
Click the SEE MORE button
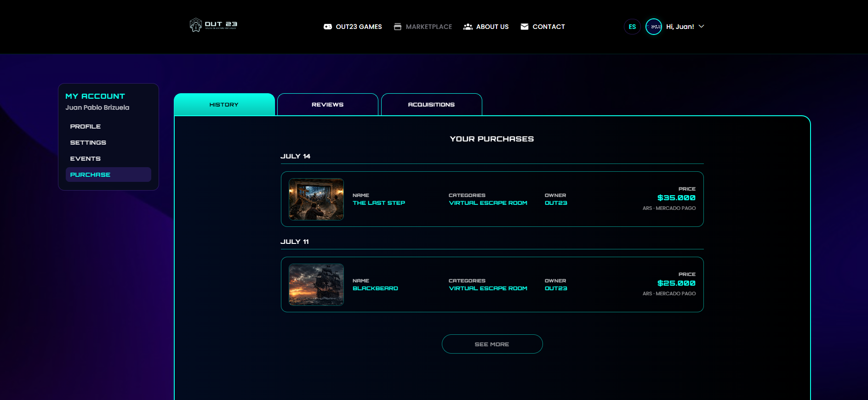click(x=492, y=344)
